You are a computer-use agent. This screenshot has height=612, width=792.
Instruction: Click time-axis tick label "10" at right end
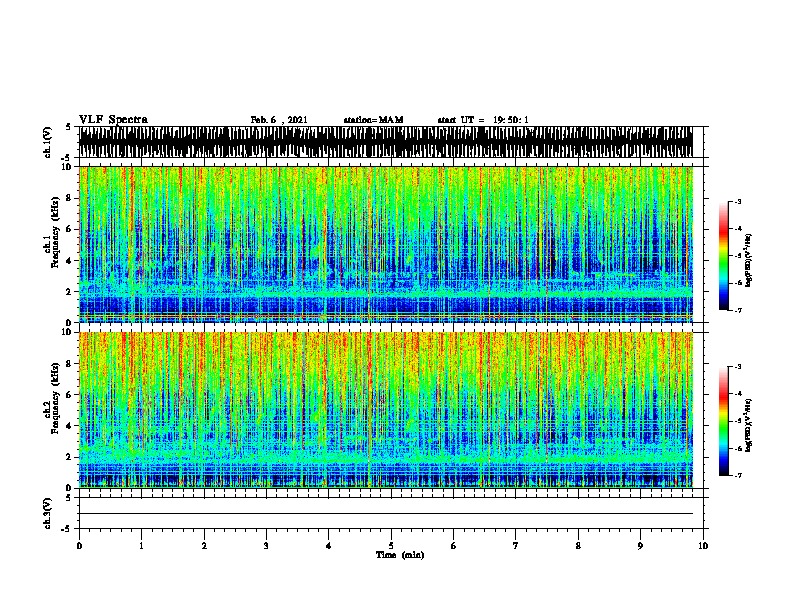click(703, 546)
